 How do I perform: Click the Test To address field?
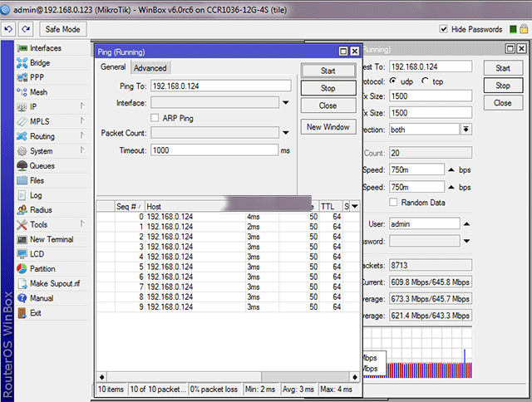431,66
